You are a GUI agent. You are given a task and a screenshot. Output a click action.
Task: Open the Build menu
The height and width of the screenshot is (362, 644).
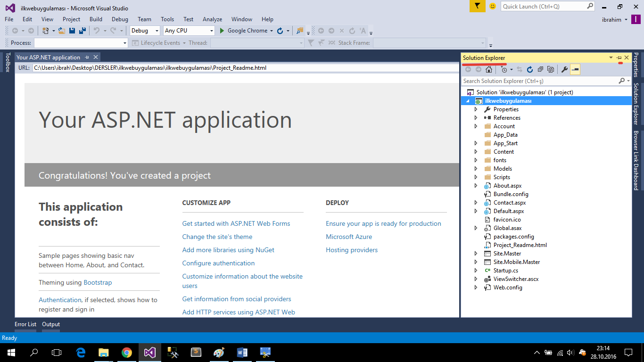96,19
